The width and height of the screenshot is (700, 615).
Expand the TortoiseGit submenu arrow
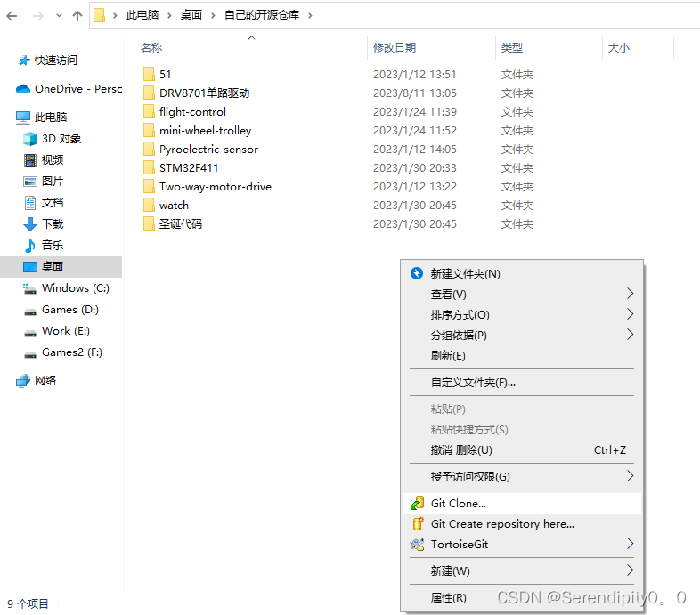click(630, 544)
